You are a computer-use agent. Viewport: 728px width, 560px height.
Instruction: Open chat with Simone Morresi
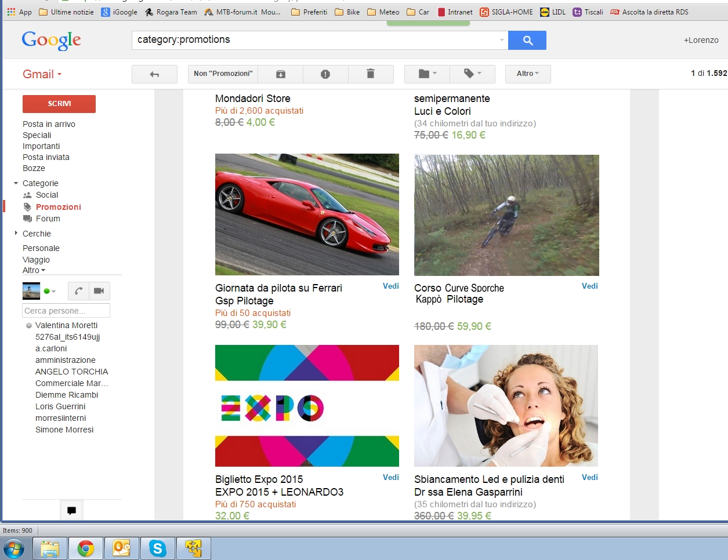[64, 430]
